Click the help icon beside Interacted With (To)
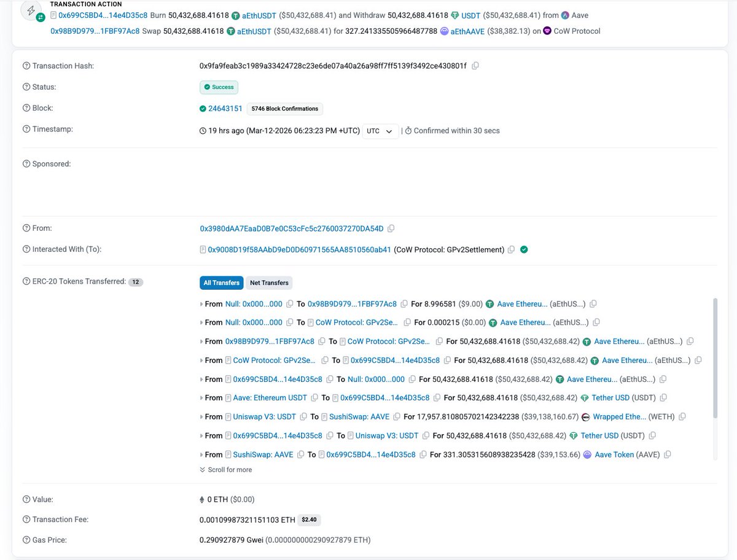737x560 pixels. (x=26, y=249)
